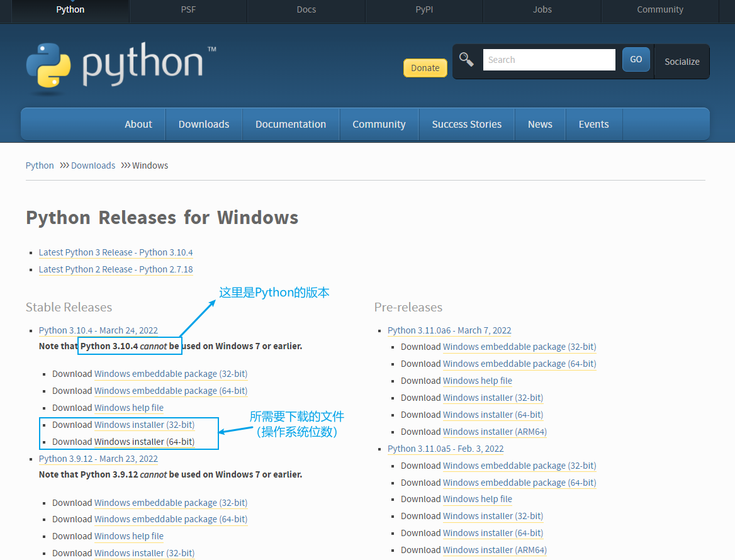Download 3.9.12 Windows embeddable package (32-bit)
This screenshot has height=560, width=735.
tap(171, 503)
